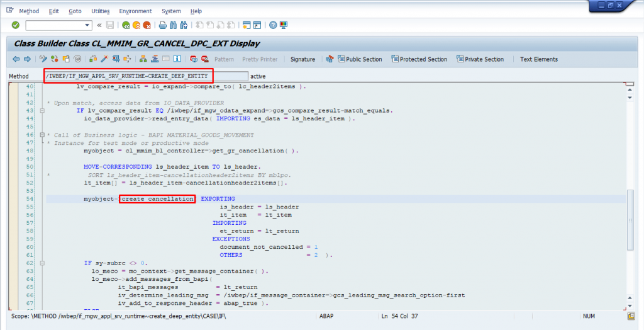
Task: Open the command field dropdown arrow
Action: [x=87, y=26]
